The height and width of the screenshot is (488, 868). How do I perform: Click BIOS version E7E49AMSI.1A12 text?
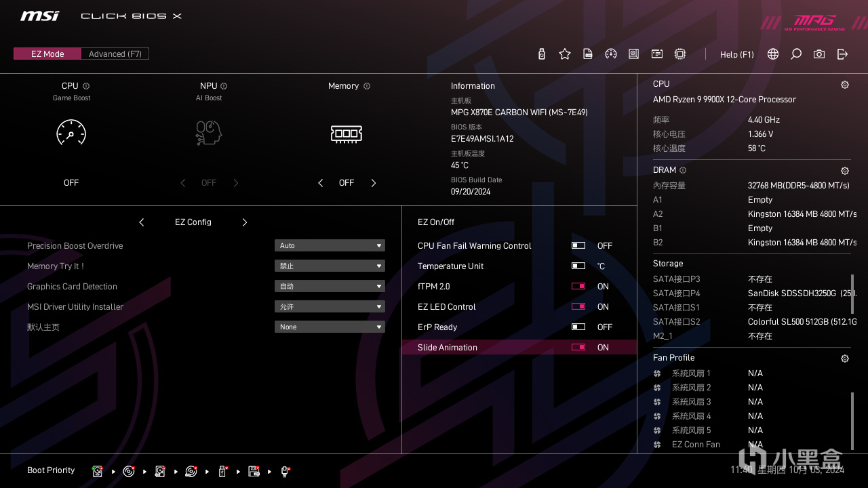point(482,139)
